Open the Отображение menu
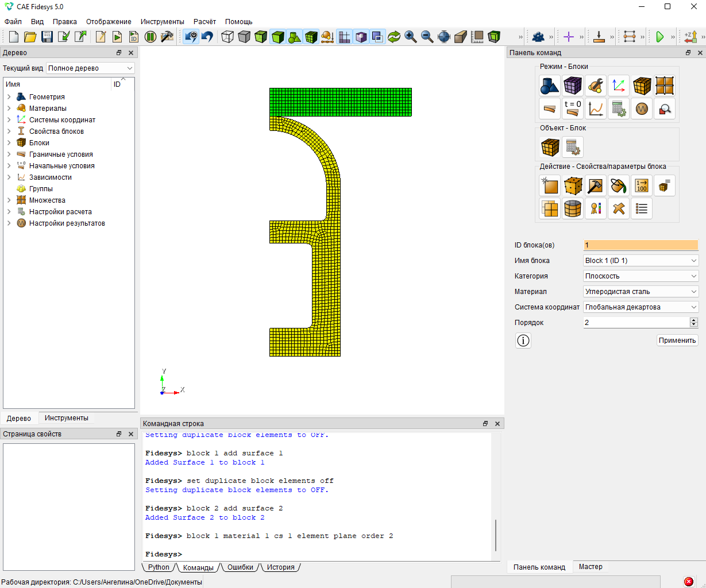The height and width of the screenshot is (588, 706). point(109,22)
